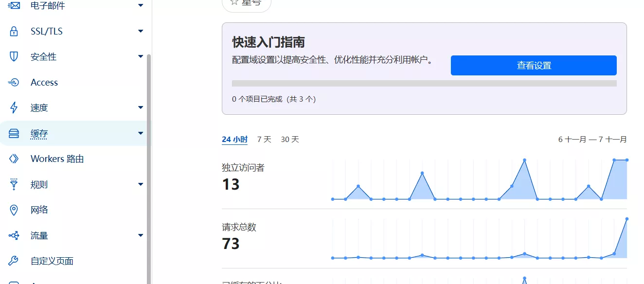This screenshot has height=284, width=644.
Task: Expand the SSL/TLS menu arrow
Action: click(x=141, y=32)
